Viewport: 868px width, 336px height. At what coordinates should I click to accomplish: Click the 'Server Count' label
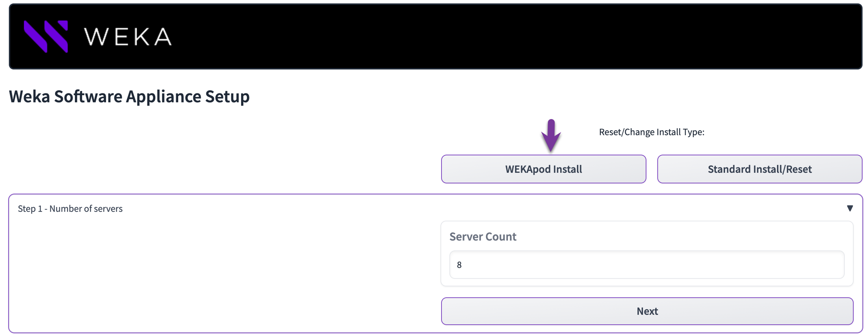click(x=483, y=237)
